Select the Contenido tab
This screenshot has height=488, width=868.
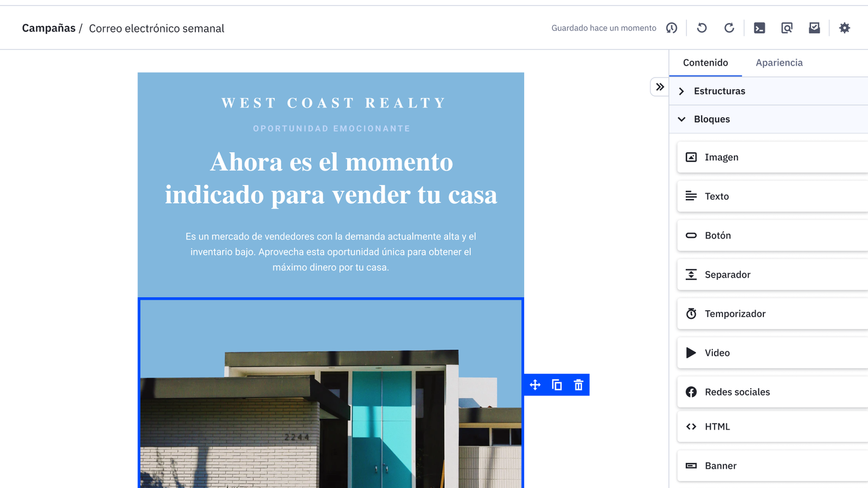705,63
